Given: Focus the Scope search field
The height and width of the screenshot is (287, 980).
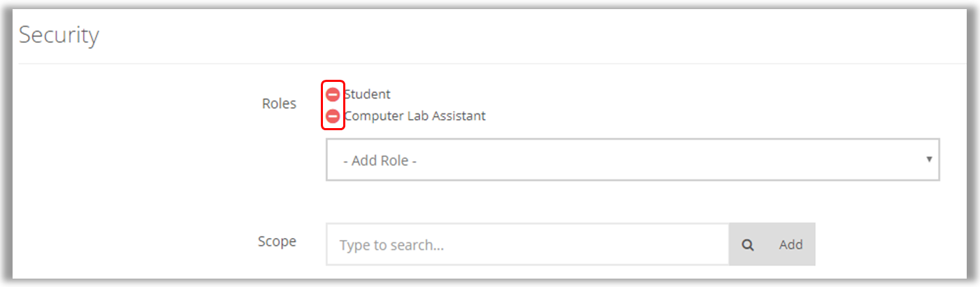Looking at the screenshot, I should 528,245.
